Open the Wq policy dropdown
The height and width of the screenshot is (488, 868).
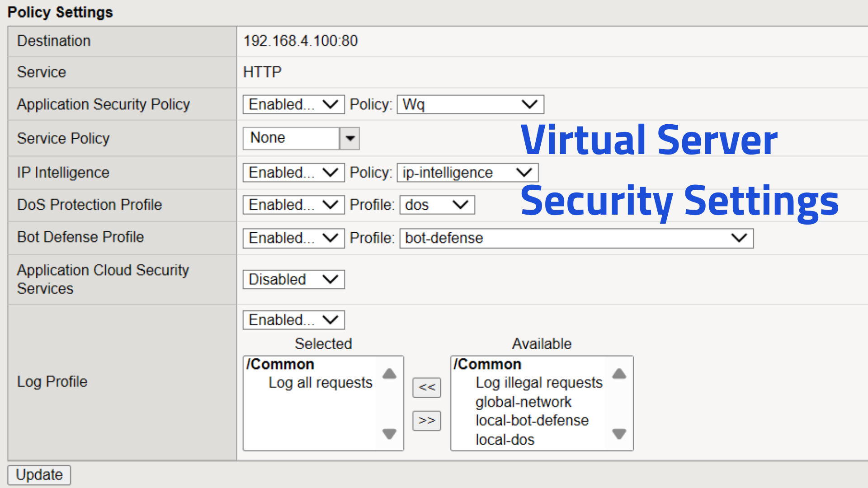click(x=470, y=104)
